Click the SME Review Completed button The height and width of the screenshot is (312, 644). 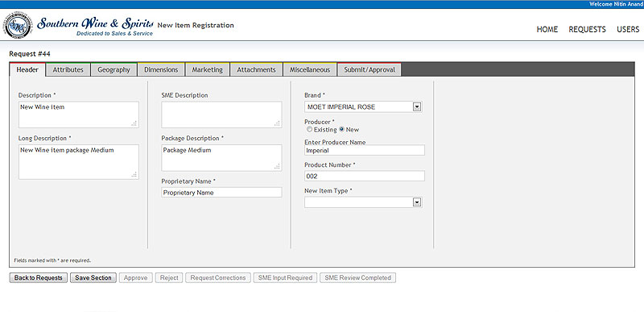click(x=357, y=278)
